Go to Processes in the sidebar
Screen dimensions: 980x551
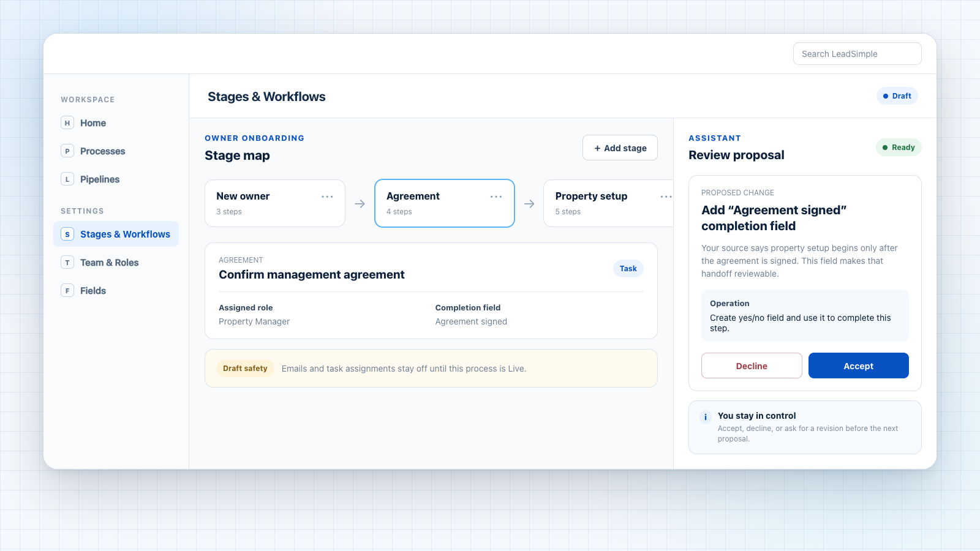[116, 151]
